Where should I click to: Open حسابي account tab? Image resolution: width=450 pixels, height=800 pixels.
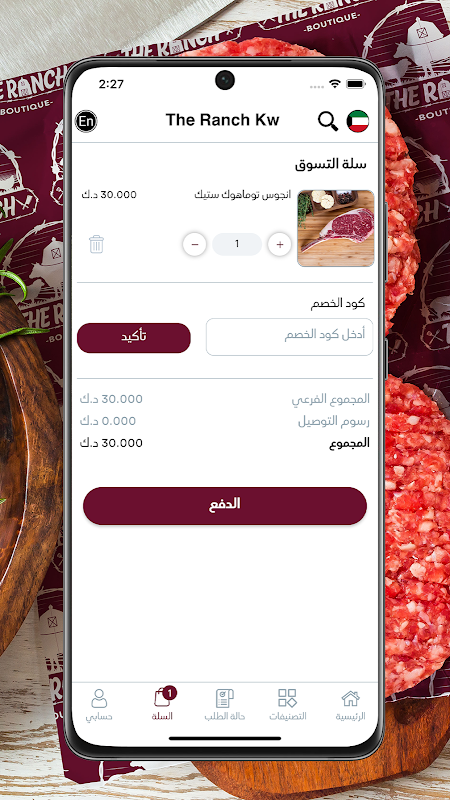pos(99,705)
